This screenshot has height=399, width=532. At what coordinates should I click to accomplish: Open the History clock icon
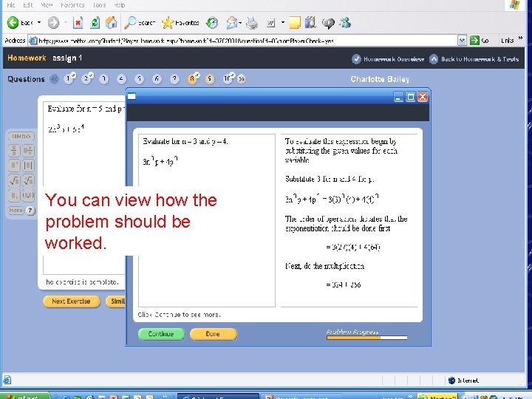[212, 23]
